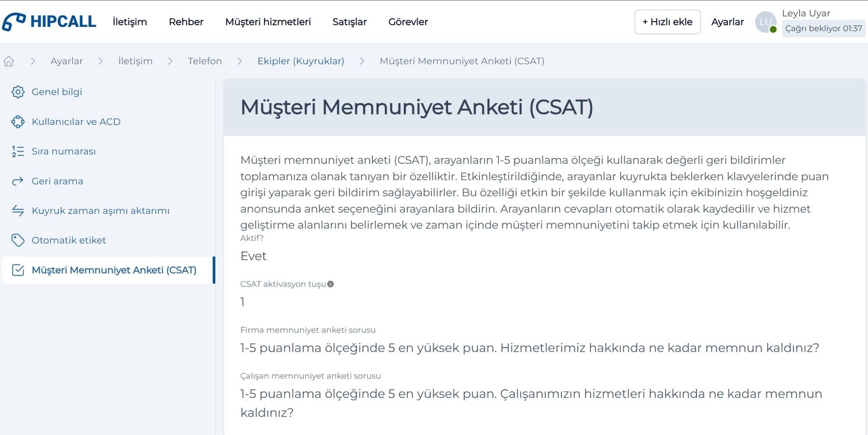Click the Sıra numarası list icon
Screen dimensions: 868x435
(x=18, y=151)
